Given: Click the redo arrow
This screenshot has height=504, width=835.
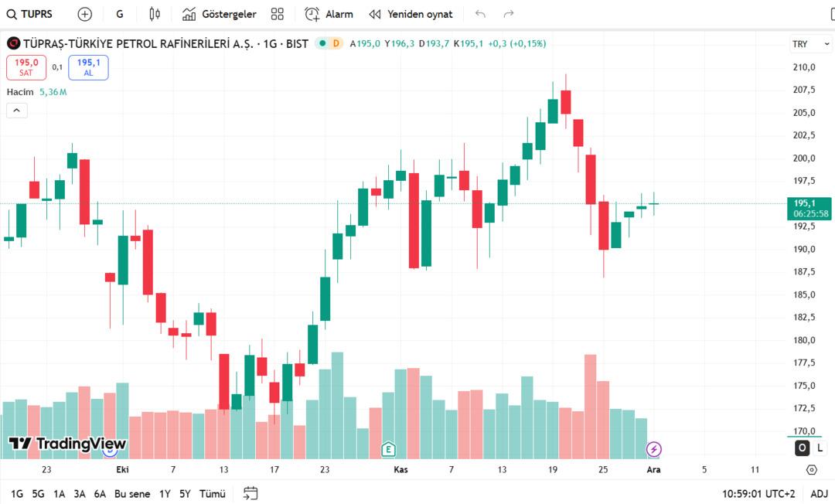Looking at the screenshot, I should click(509, 14).
